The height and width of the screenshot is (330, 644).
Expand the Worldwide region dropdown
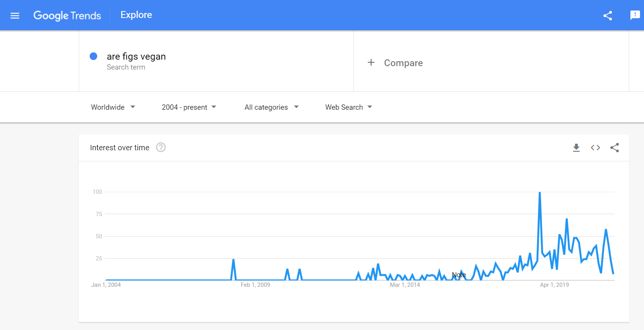113,107
